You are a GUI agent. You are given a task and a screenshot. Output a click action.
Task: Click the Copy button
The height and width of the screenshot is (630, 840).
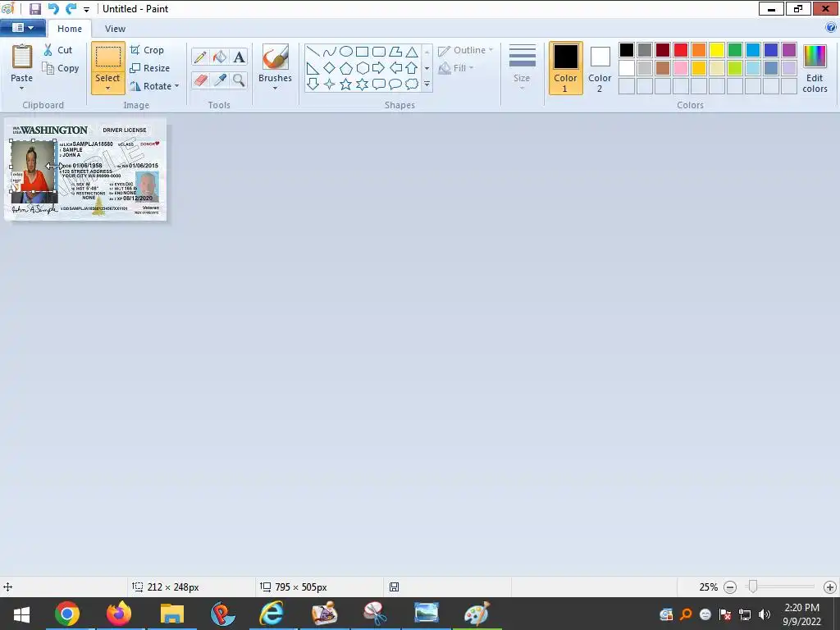61,68
